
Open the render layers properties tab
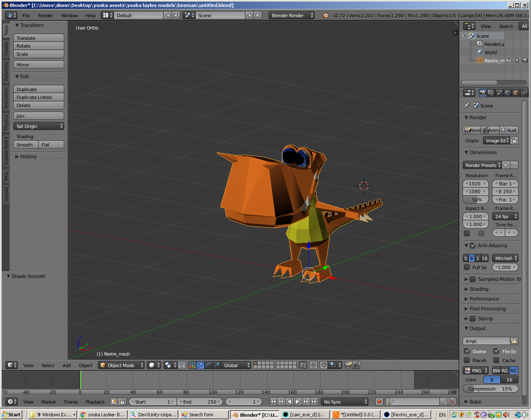coord(491,93)
